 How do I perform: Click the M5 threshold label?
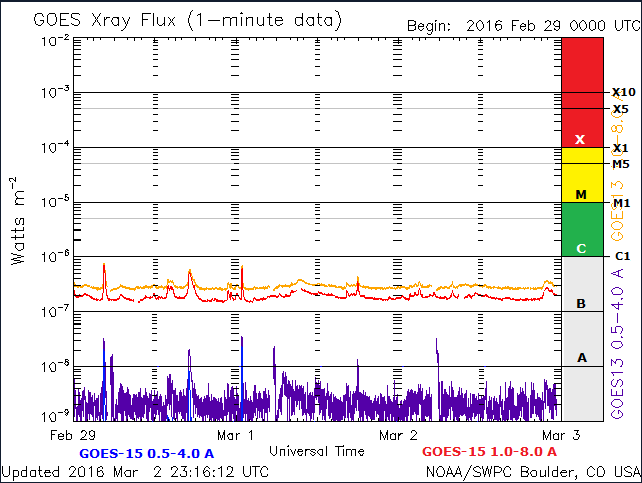click(621, 164)
